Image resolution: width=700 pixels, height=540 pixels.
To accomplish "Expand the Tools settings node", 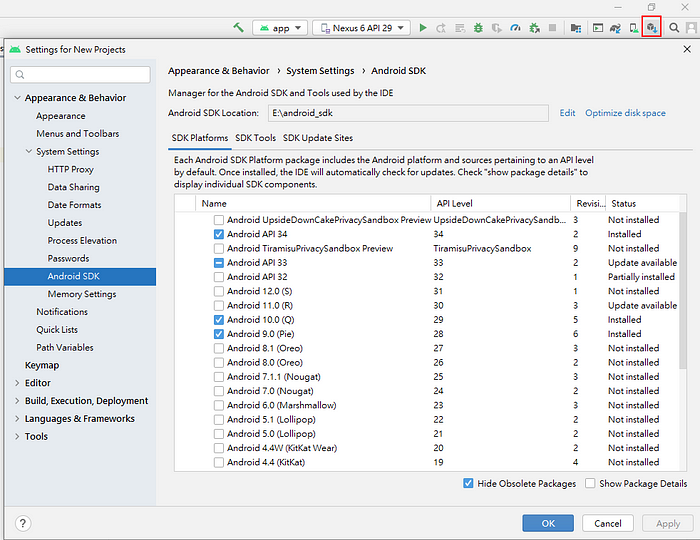I will [x=17, y=436].
